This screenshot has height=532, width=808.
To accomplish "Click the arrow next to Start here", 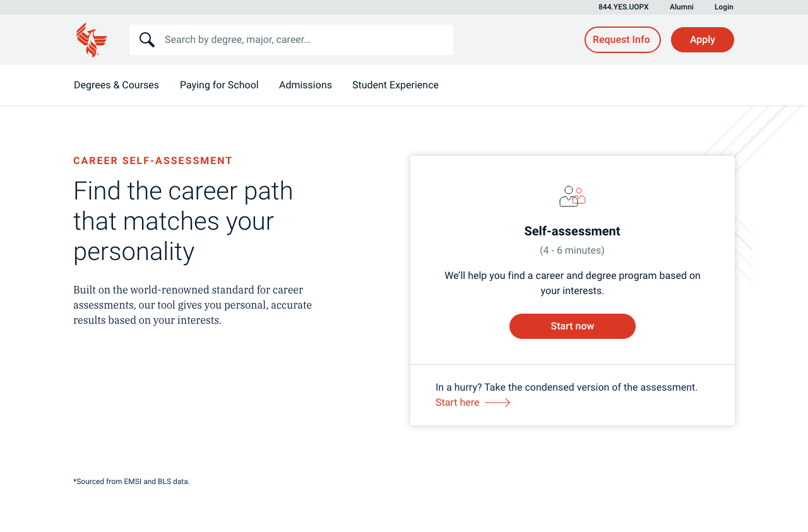I will [x=497, y=403].
